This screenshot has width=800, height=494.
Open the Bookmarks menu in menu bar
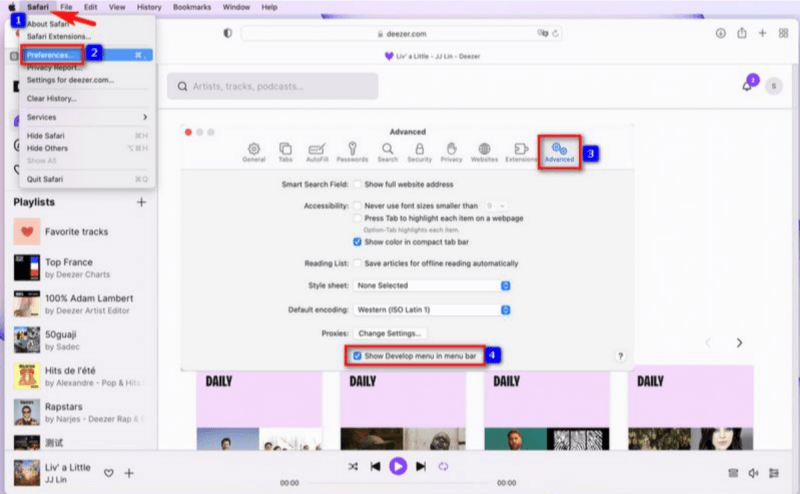(192, 7)
